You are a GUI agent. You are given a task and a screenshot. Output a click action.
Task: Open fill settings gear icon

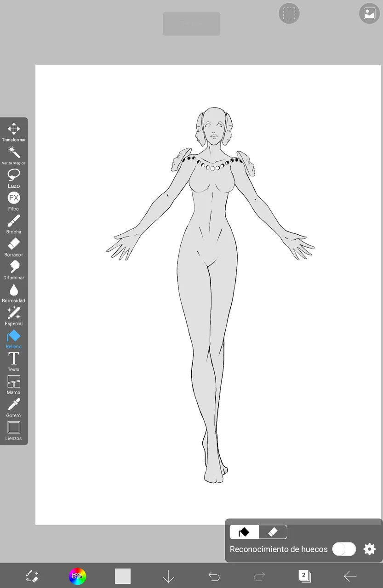pyautogui.click(x=370, y=549)
